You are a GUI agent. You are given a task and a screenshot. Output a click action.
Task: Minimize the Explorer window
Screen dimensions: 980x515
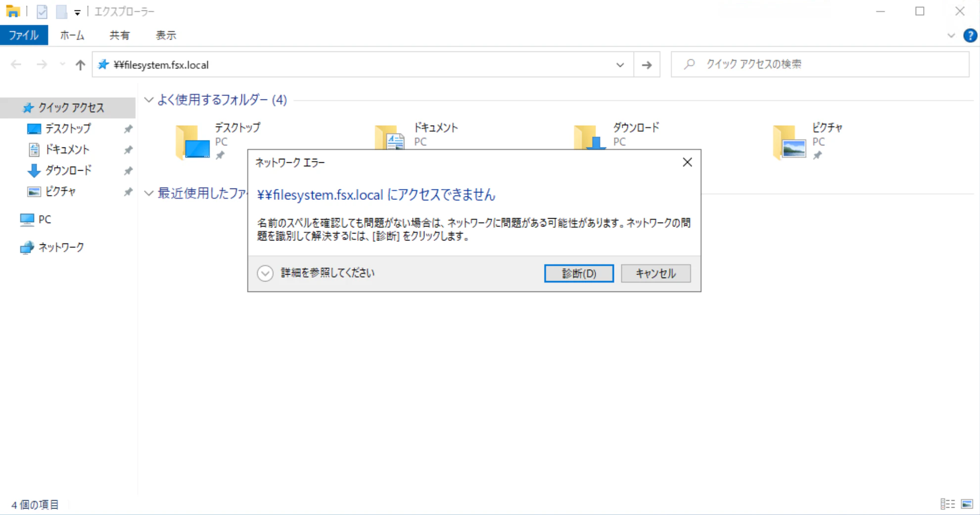pos(880,11)
